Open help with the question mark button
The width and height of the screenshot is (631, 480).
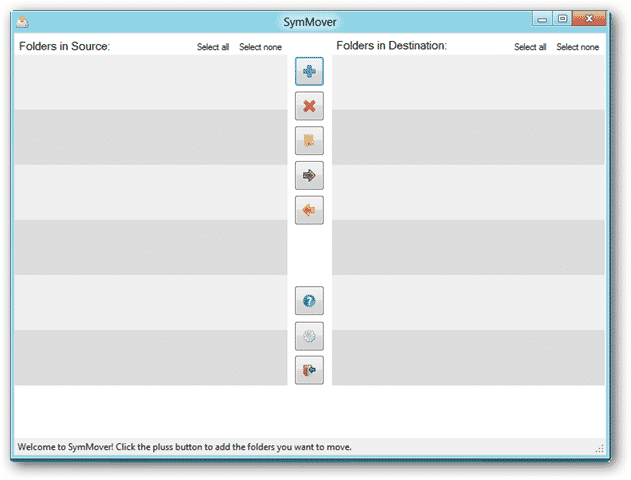click(x=309, y=301)
